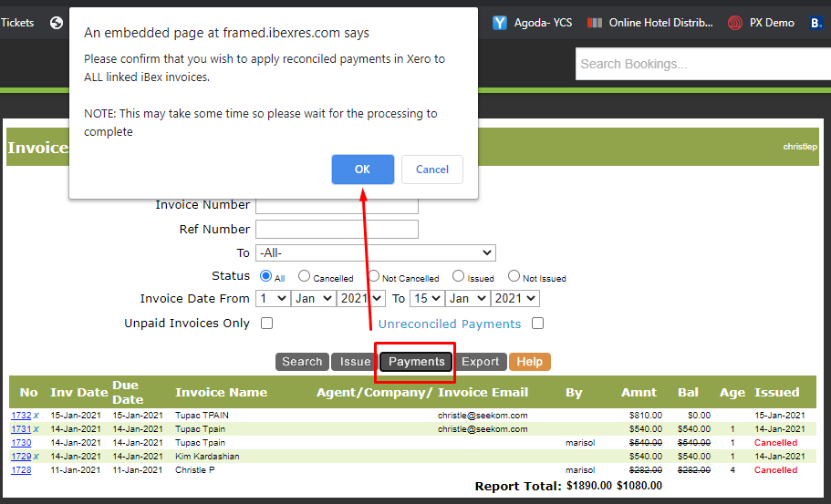Screen dimensions: 831x504
Task: Open the Agoda YCS bookmark icon
Action: point(500,23)
